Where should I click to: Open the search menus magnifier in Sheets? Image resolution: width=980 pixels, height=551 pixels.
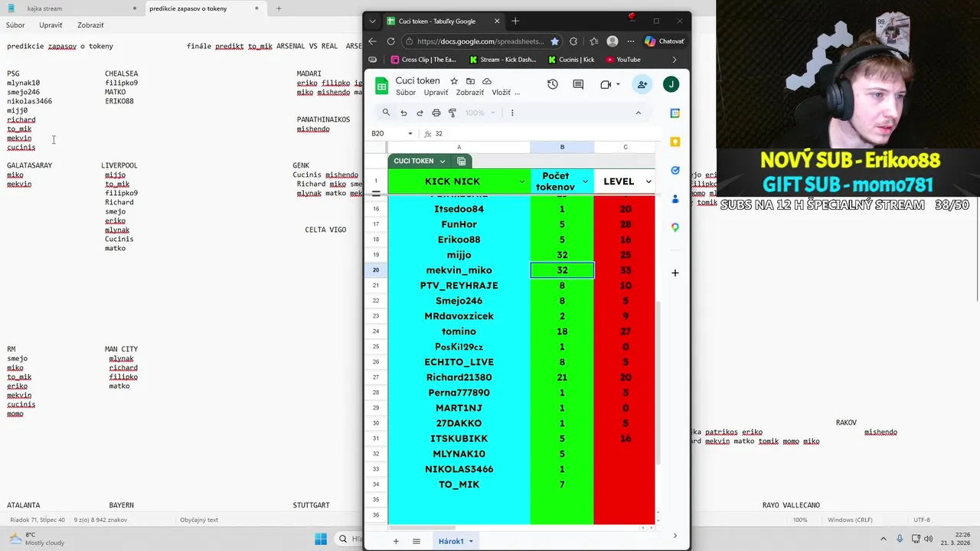pyautogui.click(x=386, y=112)
